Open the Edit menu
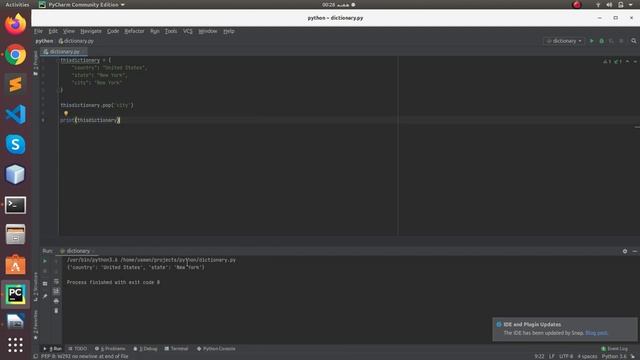This screenshot has height=360, width=640. click(x=53, y=31)
